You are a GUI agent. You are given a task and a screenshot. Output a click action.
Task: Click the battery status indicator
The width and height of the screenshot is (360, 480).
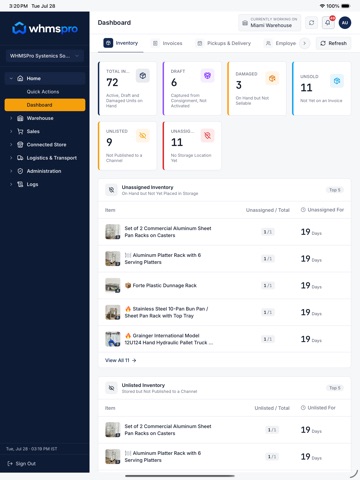click(x=346, y=6)
